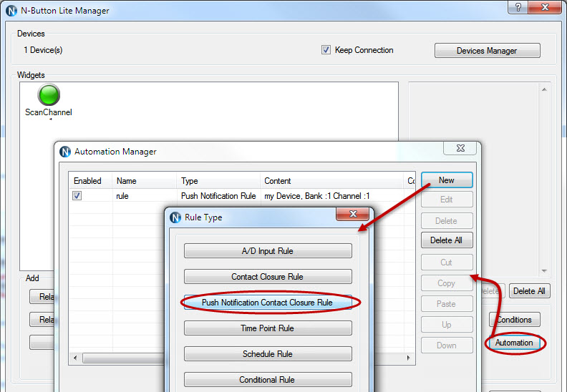Close the Automation Manager window
Image resolution: width=567 pixels, height=392 pixels.
[x=460, y=148]
